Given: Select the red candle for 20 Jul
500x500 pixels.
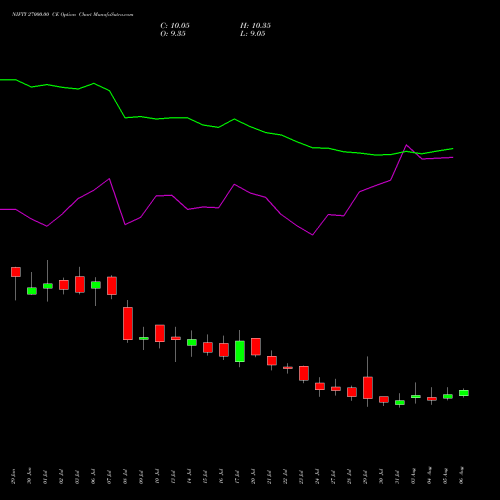Looking at the screenshot, I should (x=256, y=347).
